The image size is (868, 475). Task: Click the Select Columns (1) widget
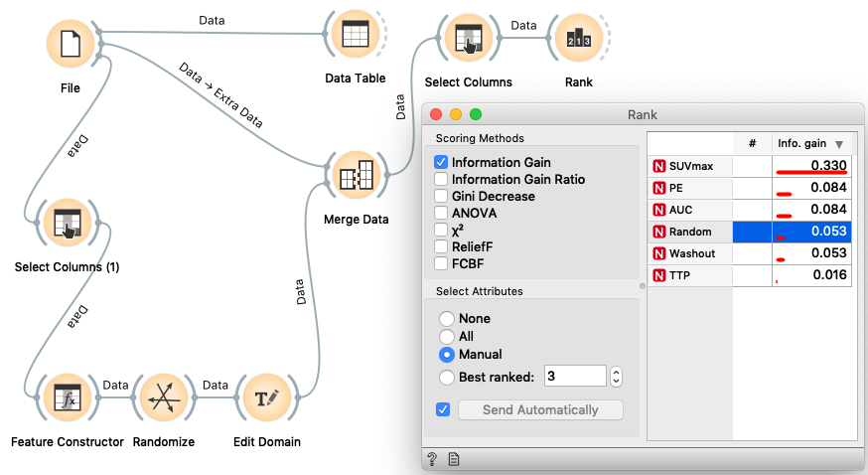pos(67,225)
